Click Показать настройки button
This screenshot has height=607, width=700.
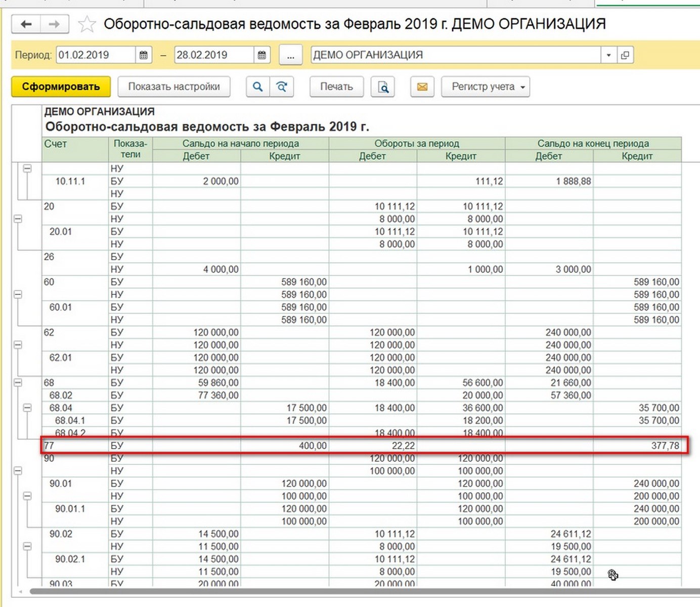pyautogui.click(x=173, y=86)
